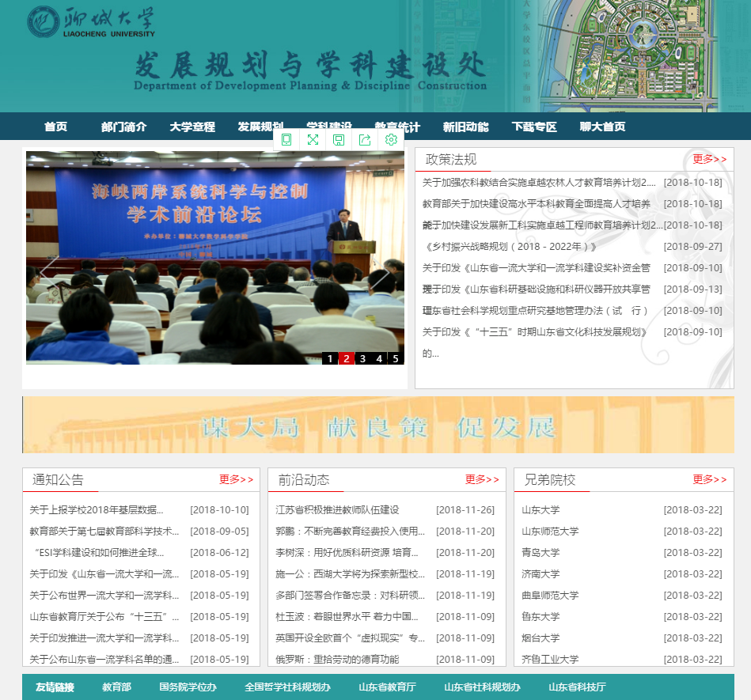Click the fullscreen expand arrows icon
This screenshot has height=700, width=751.
(x=313, y=139)
